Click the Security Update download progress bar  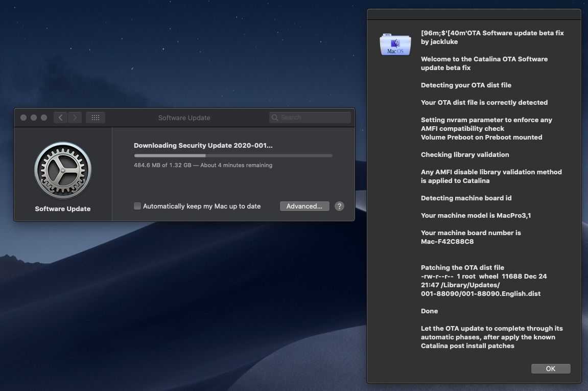(x=233, y=155)
